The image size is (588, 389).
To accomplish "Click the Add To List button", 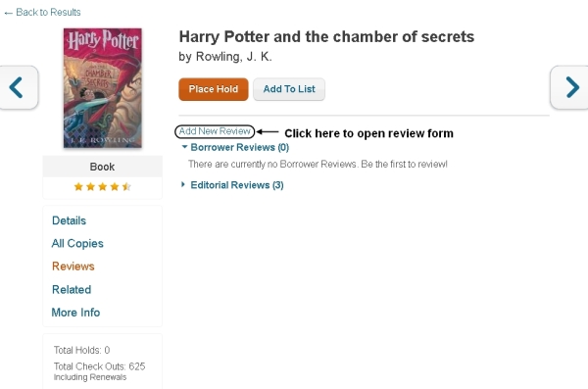I will [289, 89].
